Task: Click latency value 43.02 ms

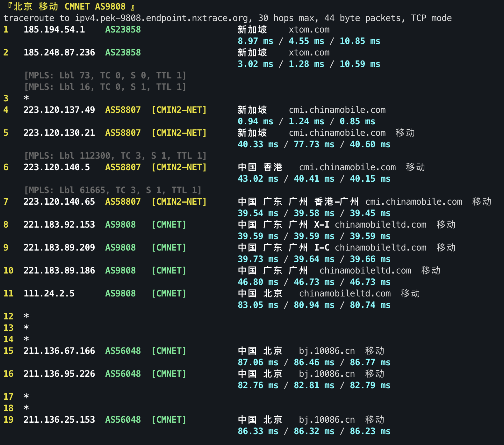Action: coord(258,179)
